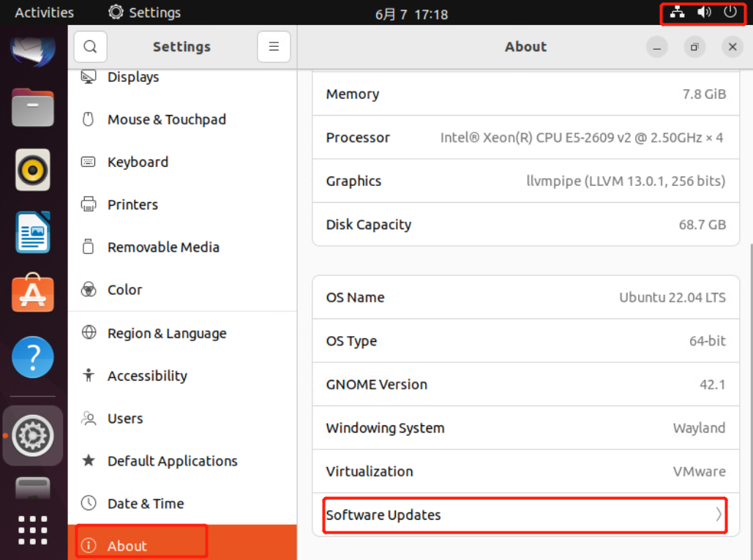Show Applications grid in the dock
Viewport: 753px width, 560px height.
point(33,531)
